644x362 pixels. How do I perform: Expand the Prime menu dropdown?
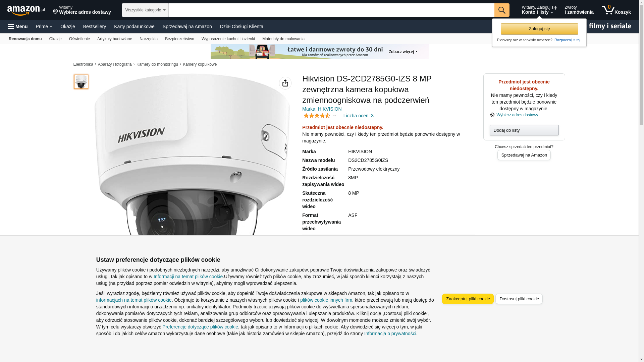44,26
